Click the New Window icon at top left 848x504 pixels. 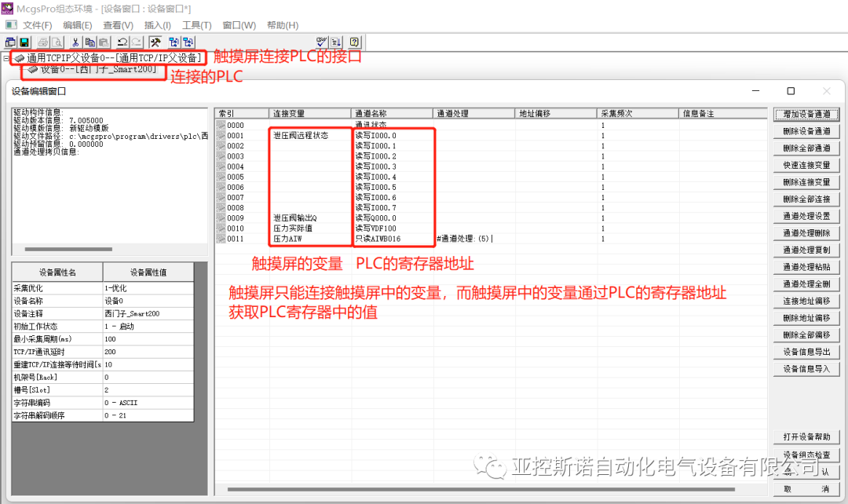pyautogui.click(x=11, y=42)
